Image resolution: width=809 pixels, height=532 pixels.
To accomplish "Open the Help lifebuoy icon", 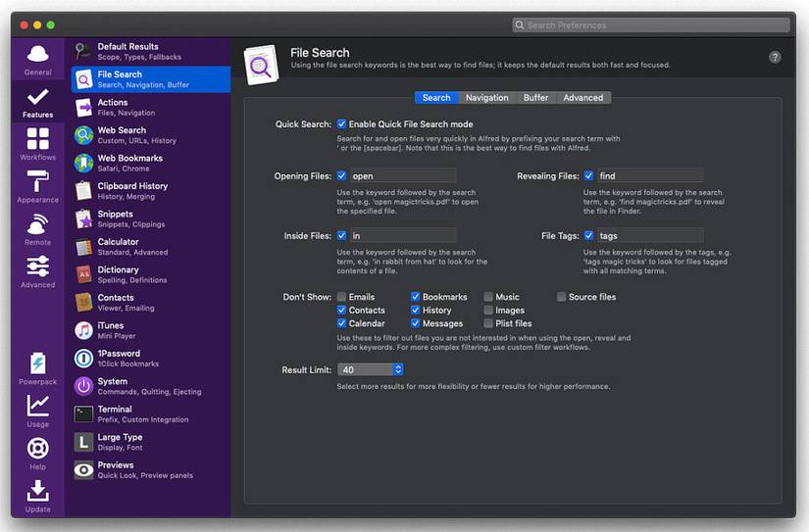I will (37, 449).
